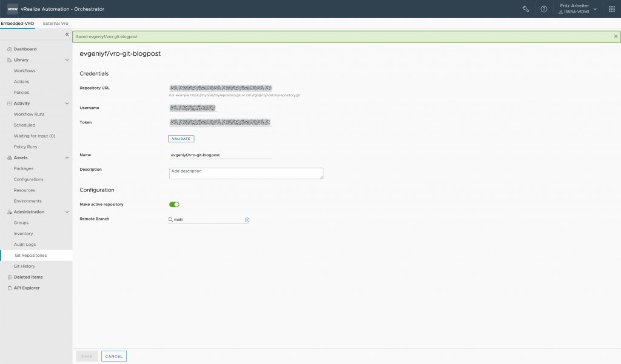
Task: Click the Deleted Items trash icon
Action: coord(10,277)
